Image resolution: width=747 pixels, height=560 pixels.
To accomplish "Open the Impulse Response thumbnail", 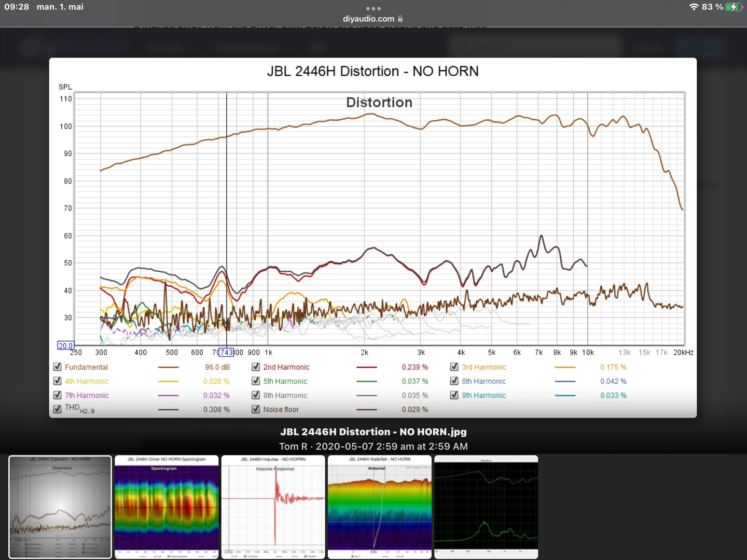I will pyautogui.click(x=273, y=507).
